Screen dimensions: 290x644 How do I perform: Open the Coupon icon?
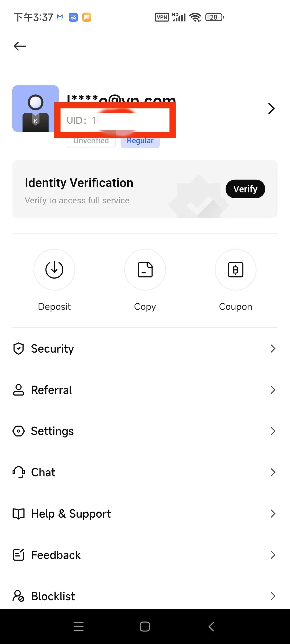coord(235,270)
